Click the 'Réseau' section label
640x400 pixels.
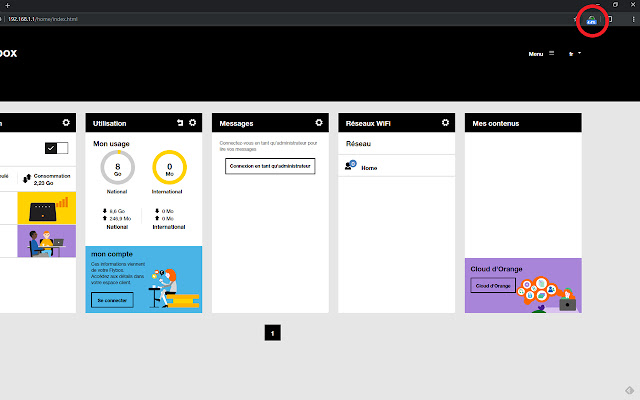click(358, 144)
